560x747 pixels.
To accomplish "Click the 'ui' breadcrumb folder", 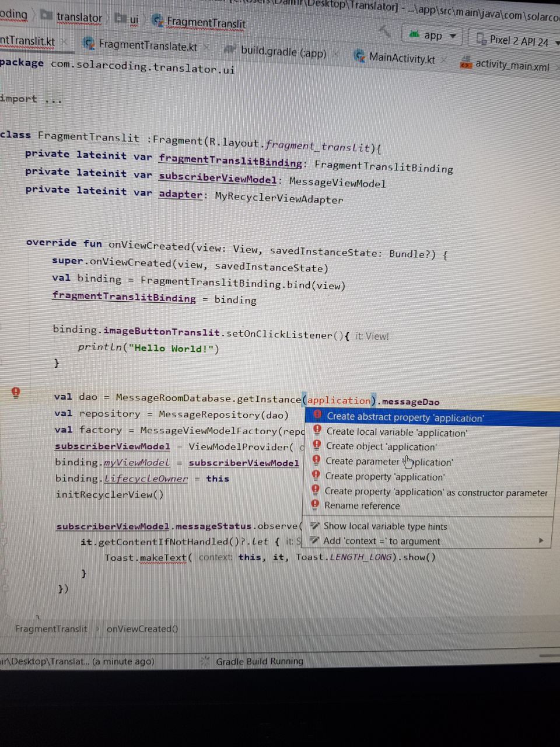I will coord(128,19).
